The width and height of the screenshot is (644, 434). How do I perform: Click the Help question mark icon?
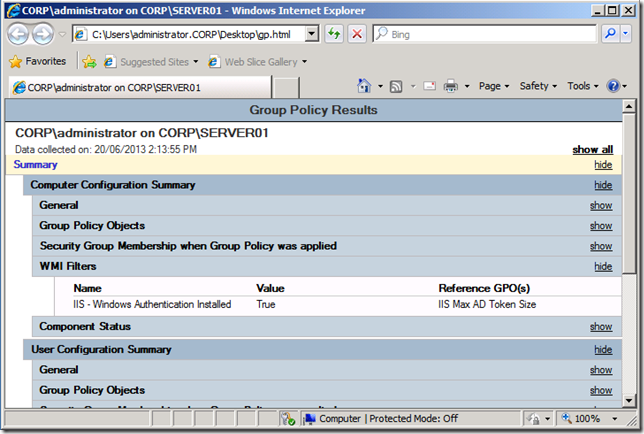(613, 86)
